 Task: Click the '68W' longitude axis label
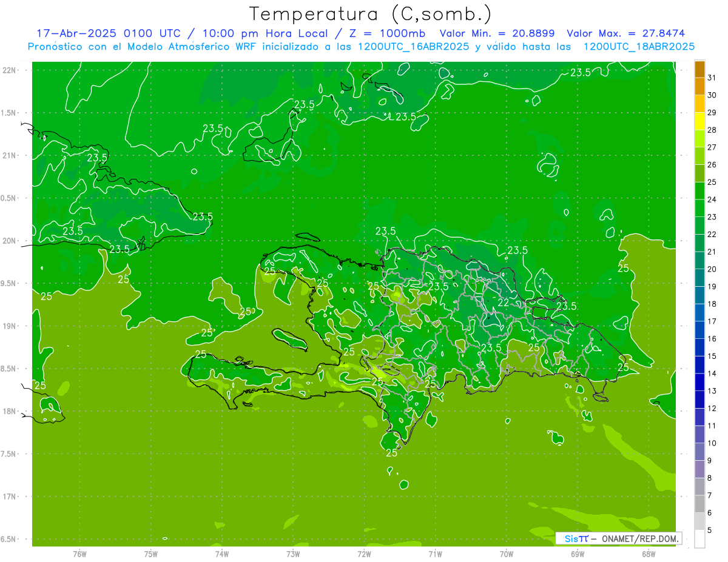click(x=649, y=554)
